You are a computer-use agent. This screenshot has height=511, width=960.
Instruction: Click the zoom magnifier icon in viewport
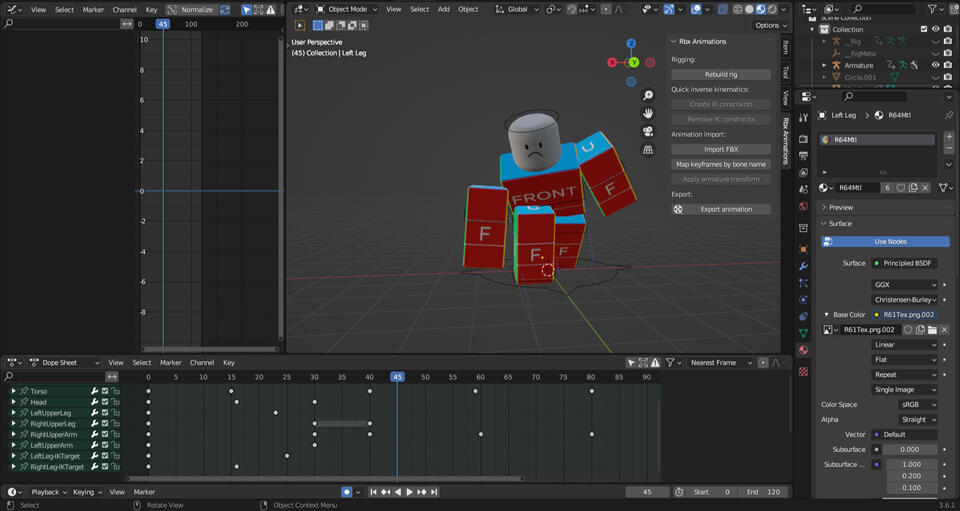point(648,96)
